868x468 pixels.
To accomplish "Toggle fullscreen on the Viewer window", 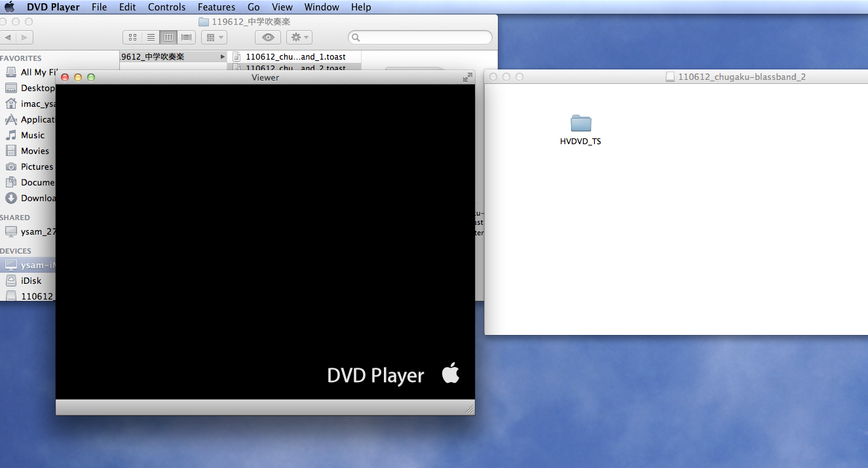I will coord(467,77).
